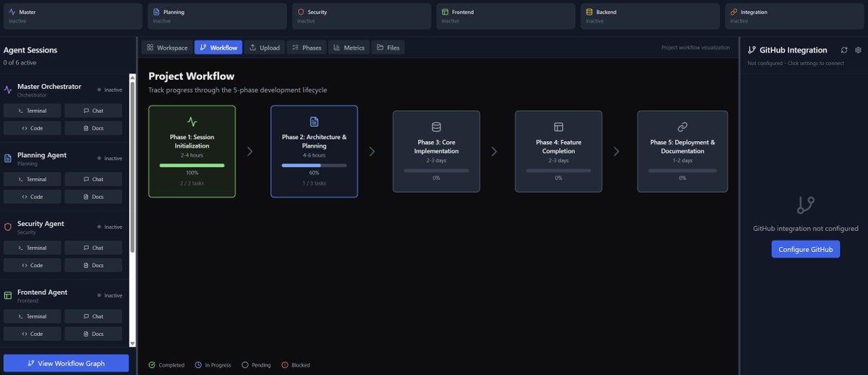Open Frontend Agent Docs

[x=93, y=334]
